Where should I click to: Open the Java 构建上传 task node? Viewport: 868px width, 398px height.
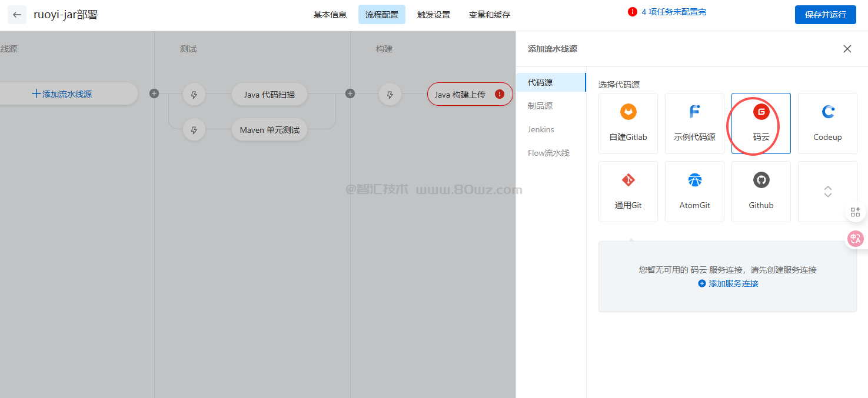click(x=460, y=94)
